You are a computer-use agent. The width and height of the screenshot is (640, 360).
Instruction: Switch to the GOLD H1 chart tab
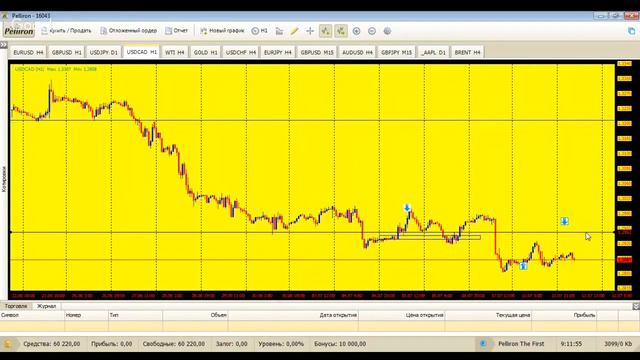205,53
